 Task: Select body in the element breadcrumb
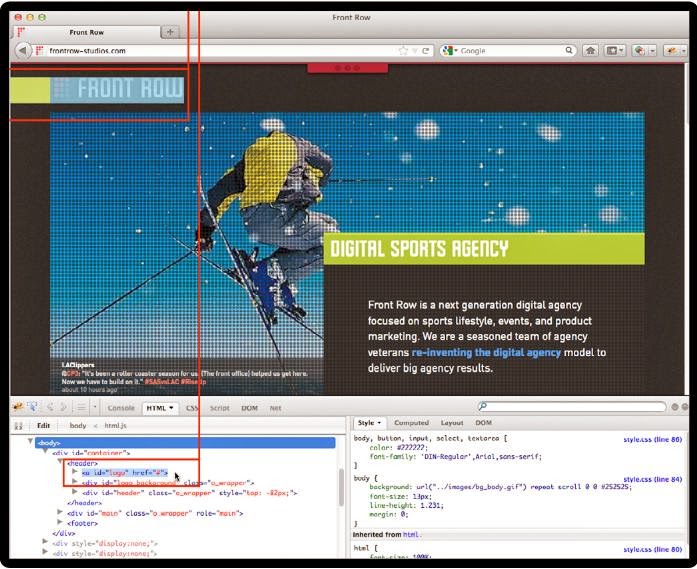pos(78,425)
